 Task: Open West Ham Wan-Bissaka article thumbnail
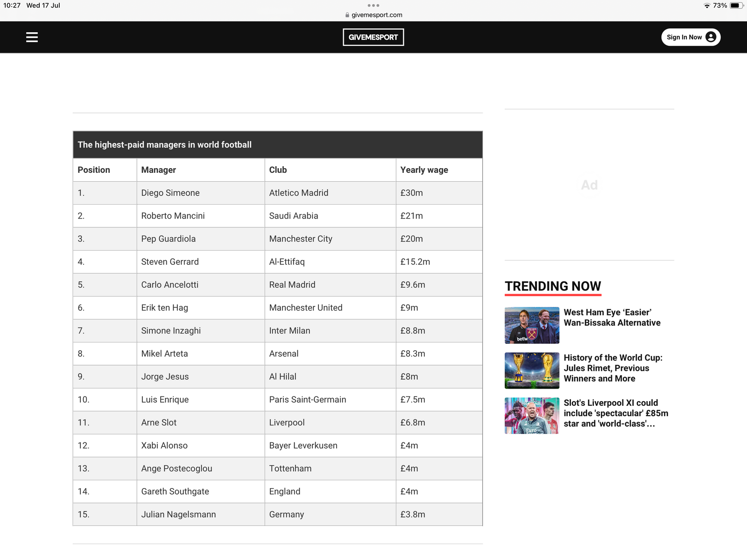[x=532, y=325]
